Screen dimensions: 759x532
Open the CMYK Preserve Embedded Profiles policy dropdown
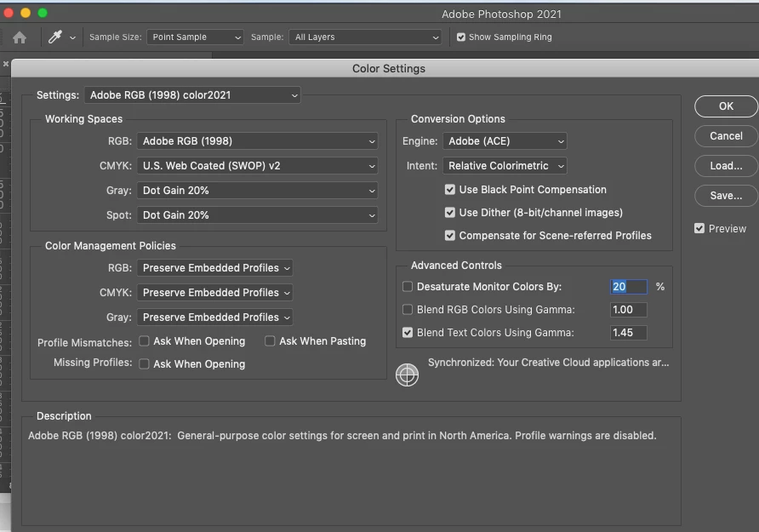[214, 293]
